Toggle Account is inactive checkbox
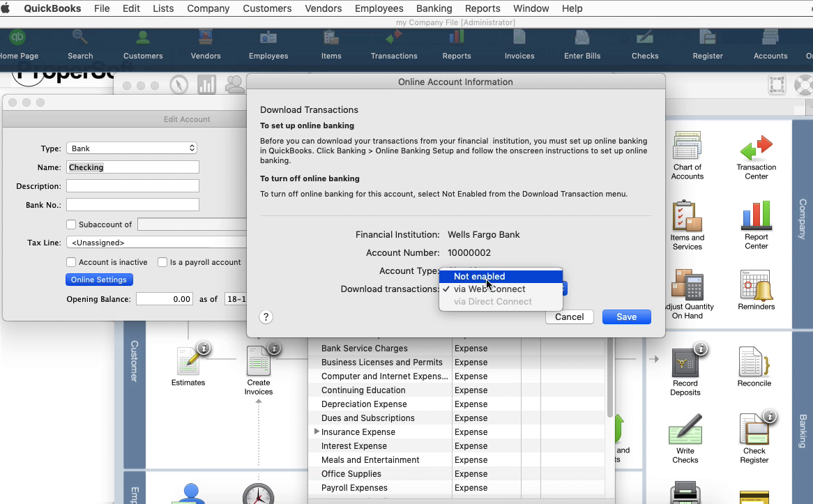This screenshot has height=504, width=813. click(71, 262)
